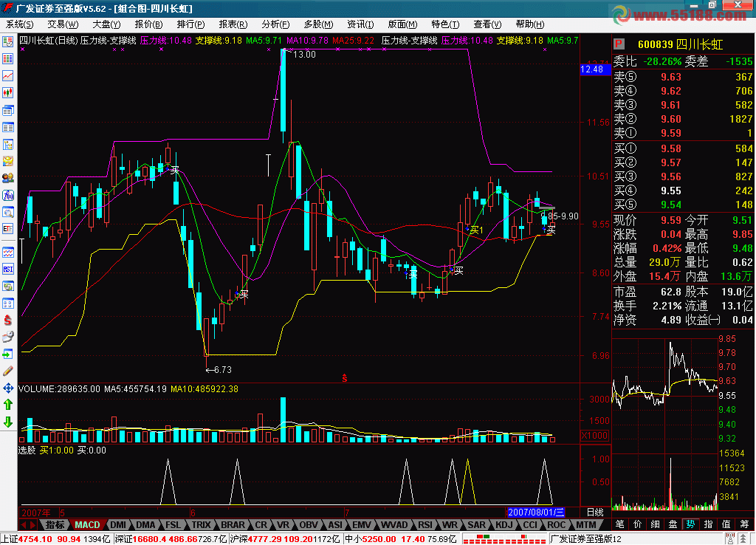Select the MTM indicator tab
This screenshot has height=545, width=756.
(585, 525)
